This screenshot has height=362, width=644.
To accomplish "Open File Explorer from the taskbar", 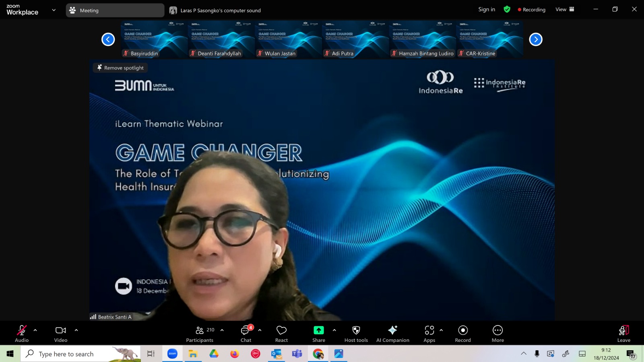I will [x=193, y=354].
